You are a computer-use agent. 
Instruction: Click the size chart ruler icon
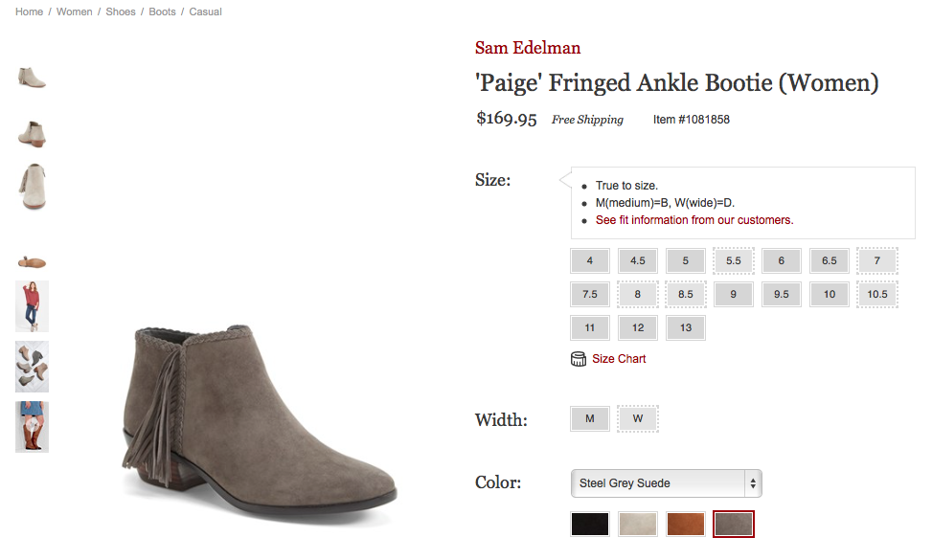tap(578, 359)
